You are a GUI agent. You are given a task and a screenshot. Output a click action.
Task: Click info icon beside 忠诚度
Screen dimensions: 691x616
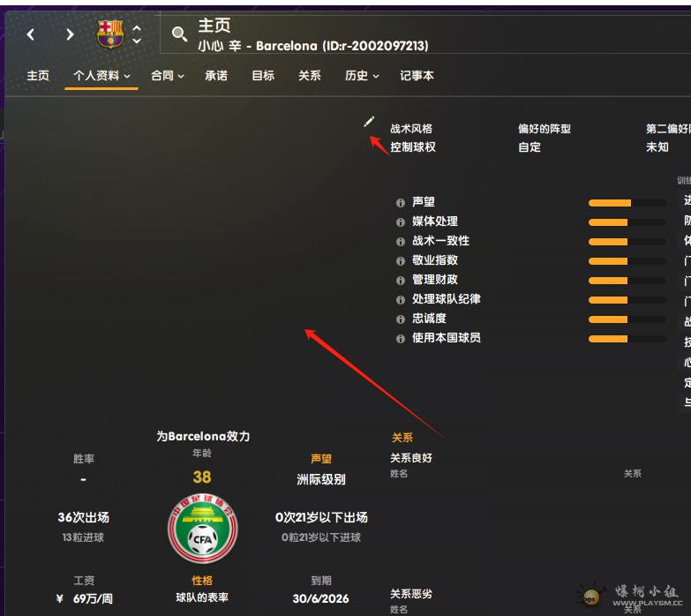[400, 319]
